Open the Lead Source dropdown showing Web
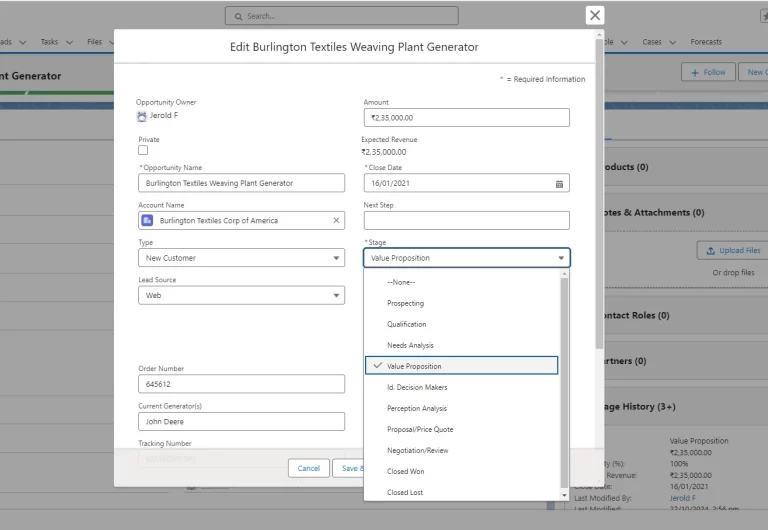 [241, 295]
